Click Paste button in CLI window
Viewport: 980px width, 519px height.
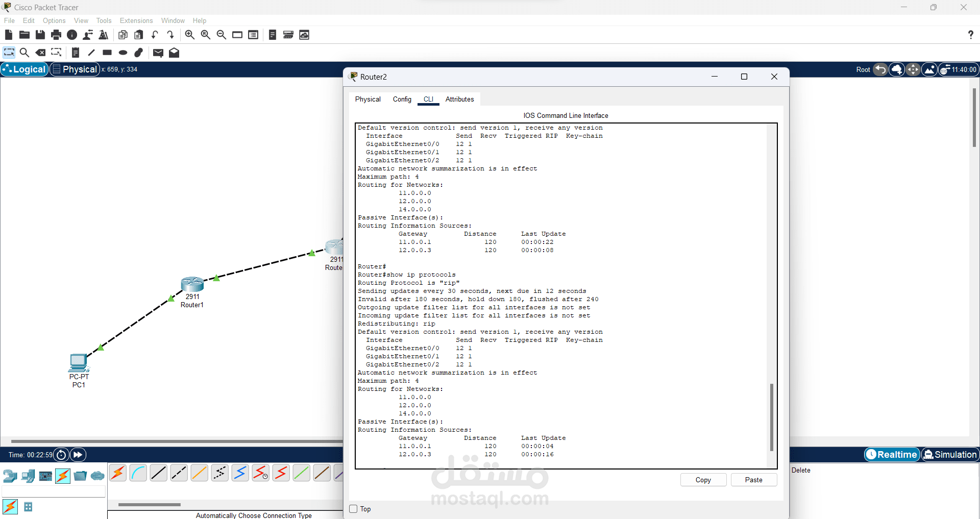pyautogui.click(x=754, y=480)
